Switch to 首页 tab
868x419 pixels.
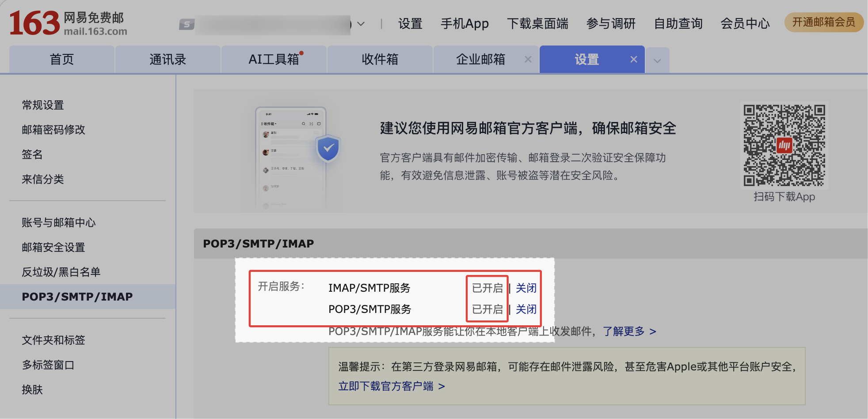(62, 59)
